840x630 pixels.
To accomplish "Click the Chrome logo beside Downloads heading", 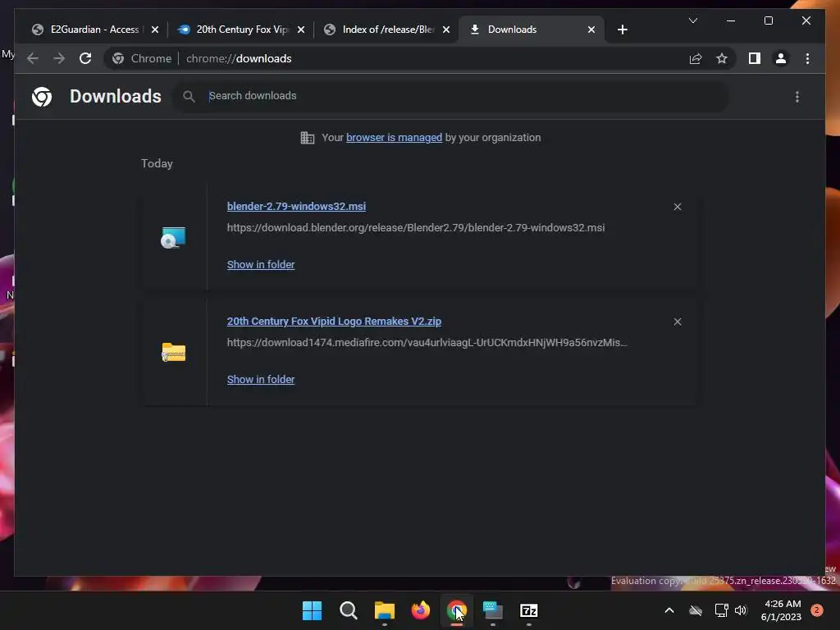I will [42, 97].
